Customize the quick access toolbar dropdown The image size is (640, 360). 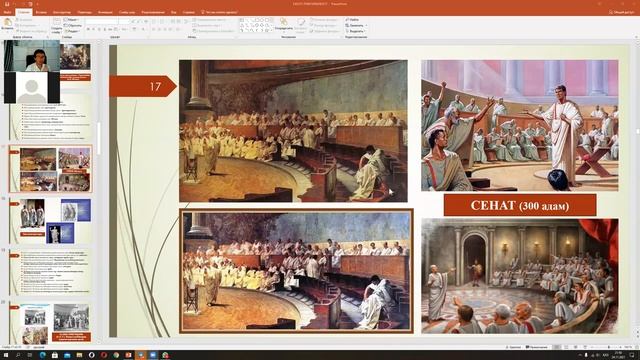click(x=37, y=4)
